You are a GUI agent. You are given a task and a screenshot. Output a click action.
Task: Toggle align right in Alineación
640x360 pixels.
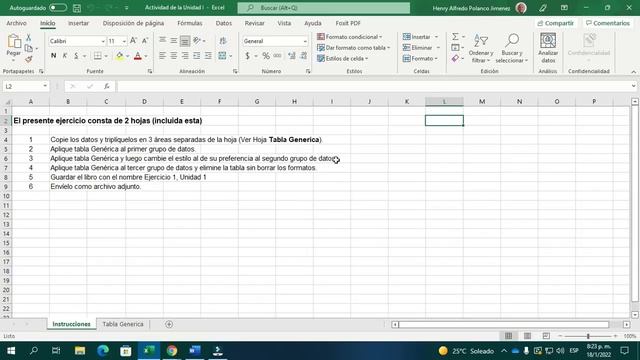point(185,56)
